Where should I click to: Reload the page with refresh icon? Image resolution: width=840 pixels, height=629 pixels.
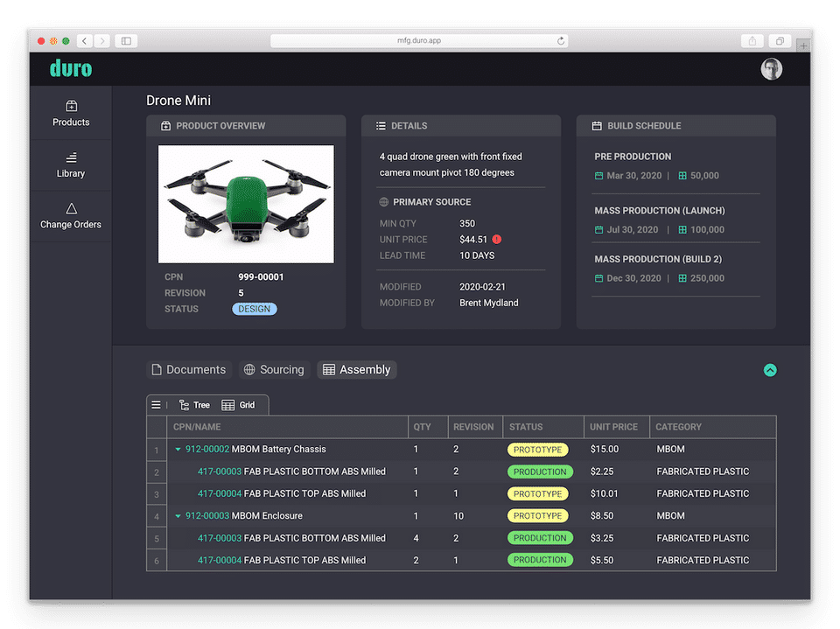coord(561,41)
